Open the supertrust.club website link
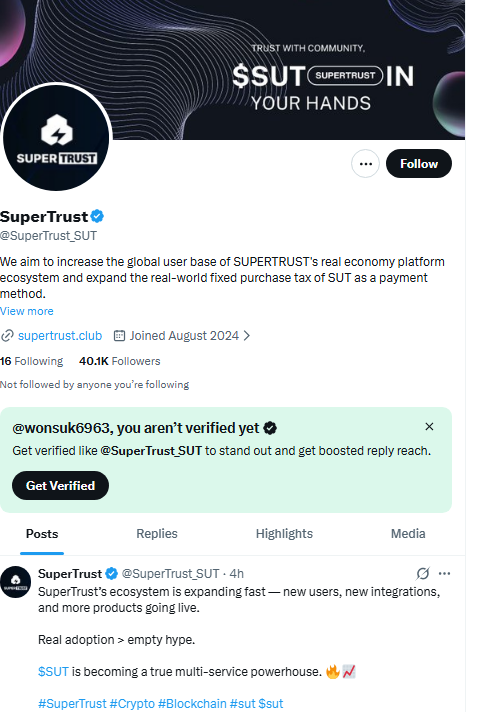Image resolution: width=480 pixels, height=712 pixels. (60, 336)
